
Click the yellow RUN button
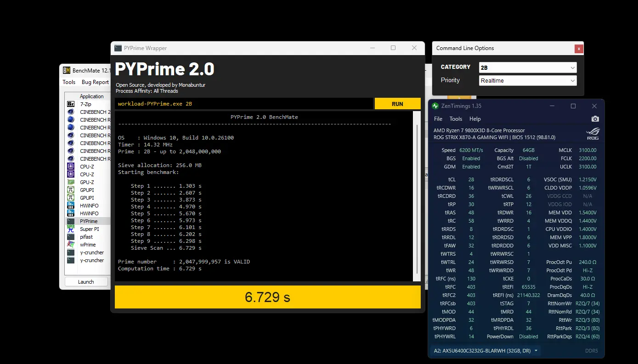[x=398, y=104]
